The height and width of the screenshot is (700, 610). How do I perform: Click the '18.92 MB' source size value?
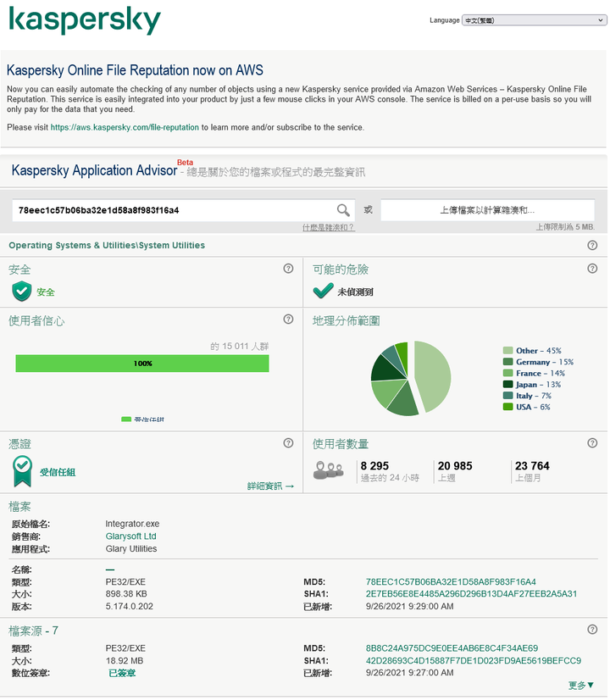point(124,661)
